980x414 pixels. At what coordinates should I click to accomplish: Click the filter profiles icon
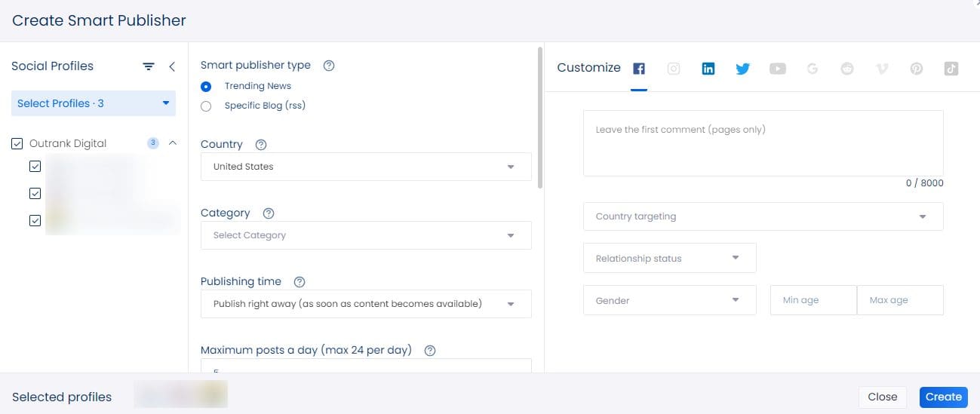point(149,66)
